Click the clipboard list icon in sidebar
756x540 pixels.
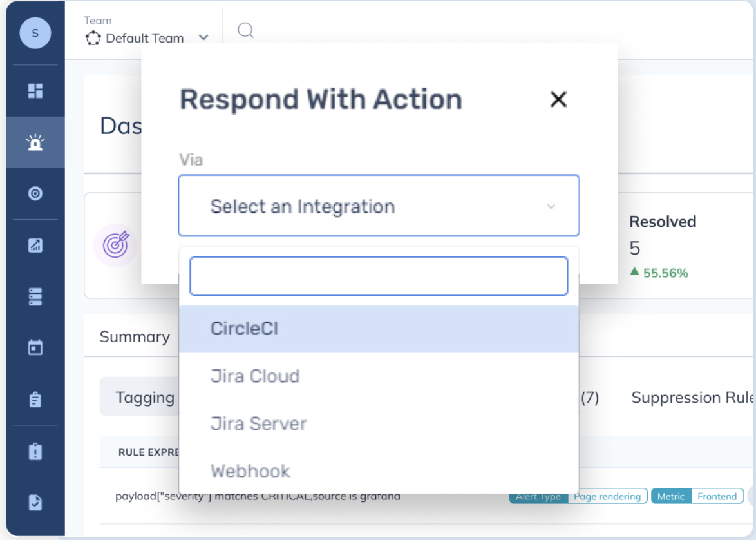click(x=35, y=400)
